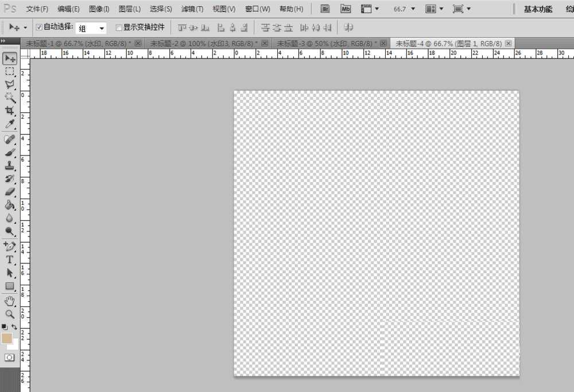Select the Pen tool
This screenshot has height=392, width=574.
point(10,246)
